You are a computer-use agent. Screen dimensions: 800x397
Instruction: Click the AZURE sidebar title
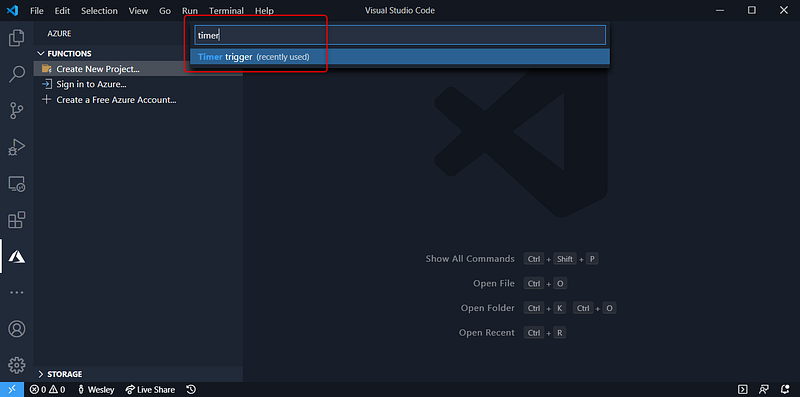[59, 34]
